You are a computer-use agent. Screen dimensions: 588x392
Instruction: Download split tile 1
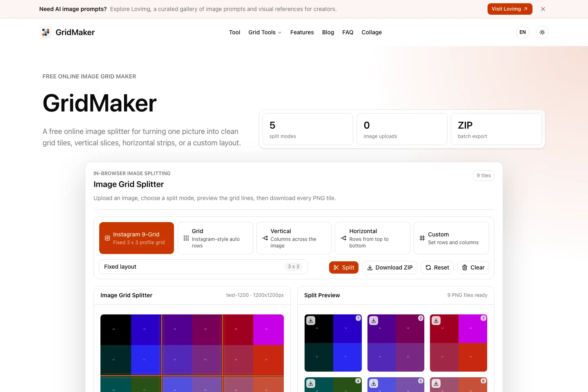point(311,321)
